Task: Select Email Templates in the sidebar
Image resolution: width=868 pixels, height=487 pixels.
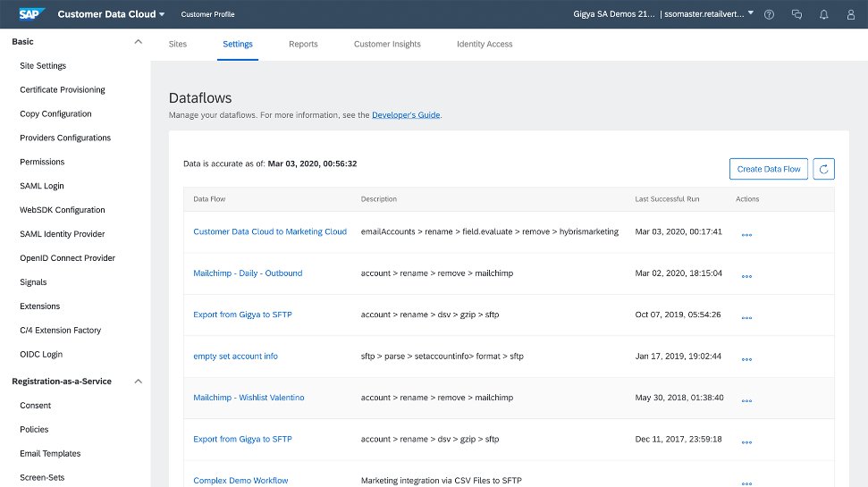Action: click(x=50, y=454)
